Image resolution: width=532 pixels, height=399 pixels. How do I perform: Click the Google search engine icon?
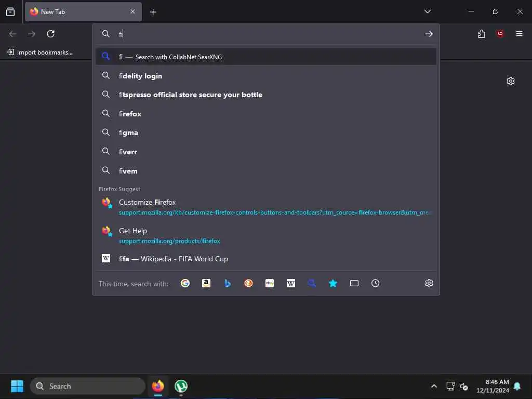click(185, 283)
